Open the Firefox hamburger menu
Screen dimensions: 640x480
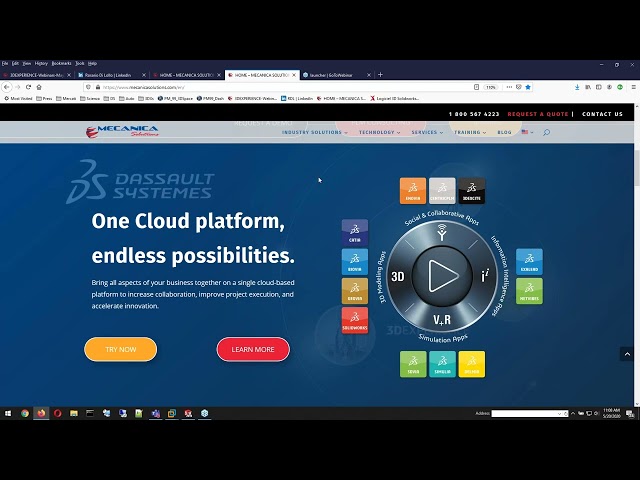point(633,87)
